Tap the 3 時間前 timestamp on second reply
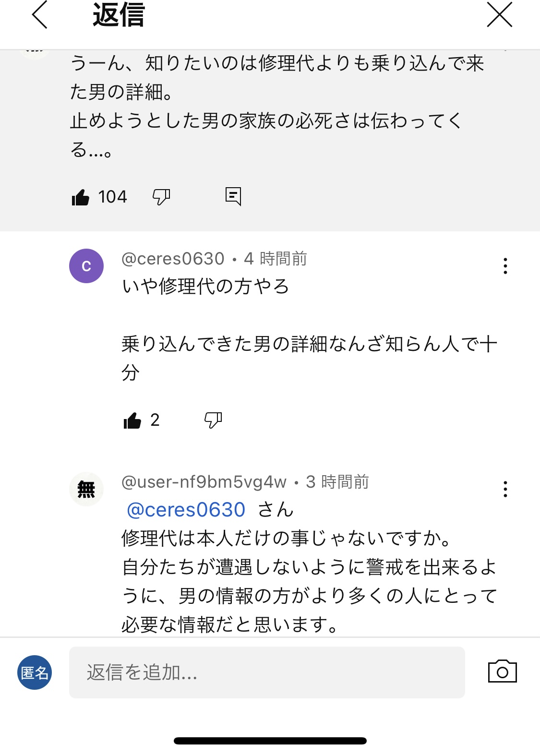 [x=337, y=482]
